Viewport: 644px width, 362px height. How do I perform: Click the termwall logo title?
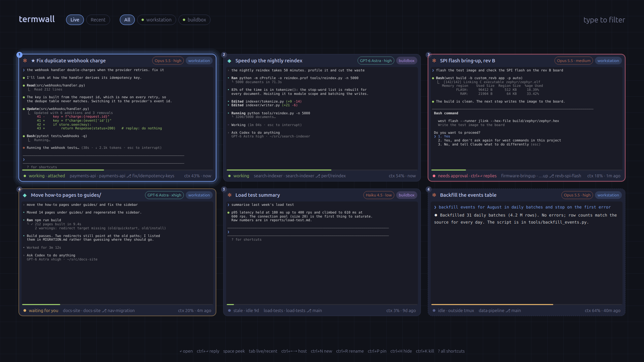[37, 19]
